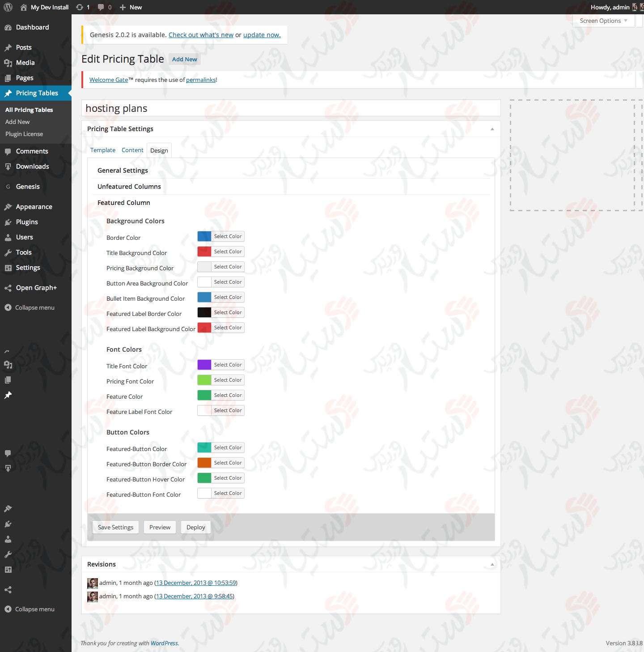The width and height of the screenshot is (644, 652).
Task: Collapse the Pricing Table Settings panel
Action: pyautogui.click(x=492, y=129)
